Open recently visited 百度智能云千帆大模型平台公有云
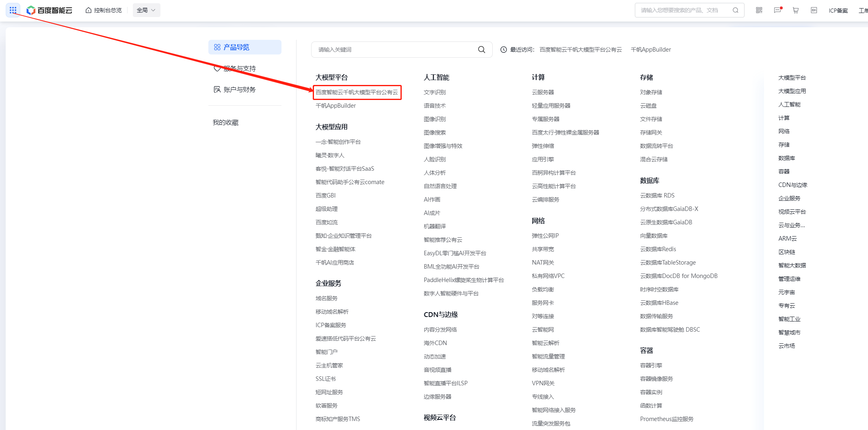 (x=581, y=50)
